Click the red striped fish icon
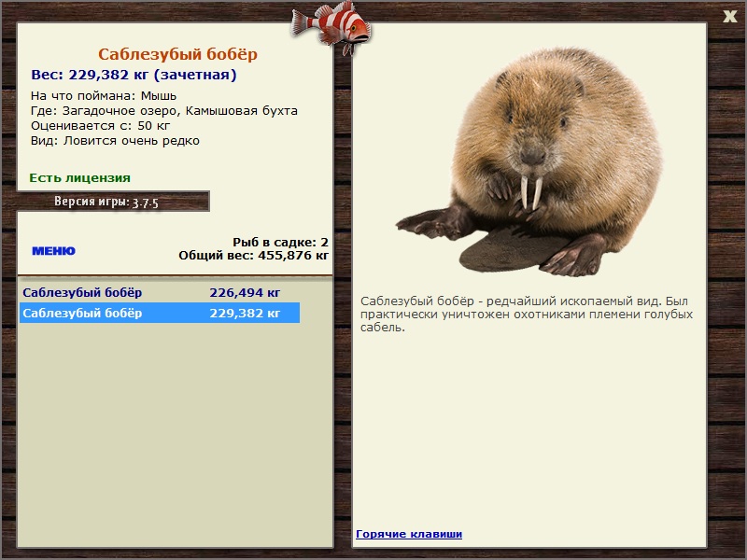 [331, 26]
